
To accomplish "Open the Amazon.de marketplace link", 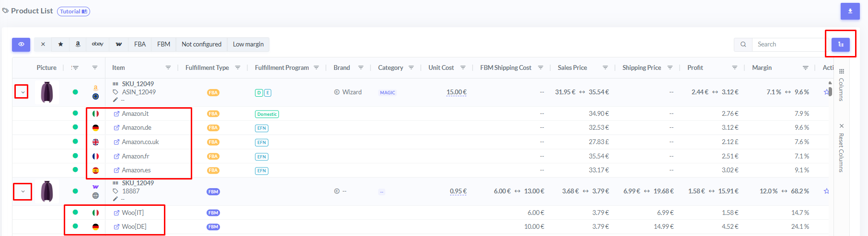I will point(136,128).
